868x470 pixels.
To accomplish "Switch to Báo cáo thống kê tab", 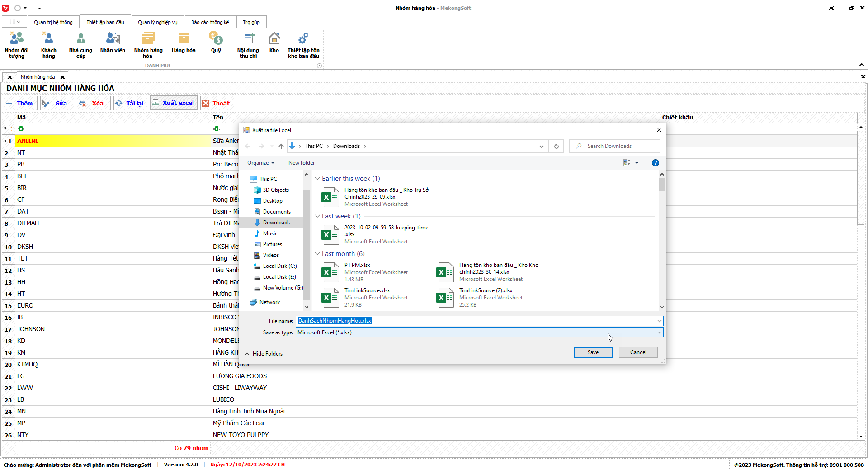I will pos(210,22).
